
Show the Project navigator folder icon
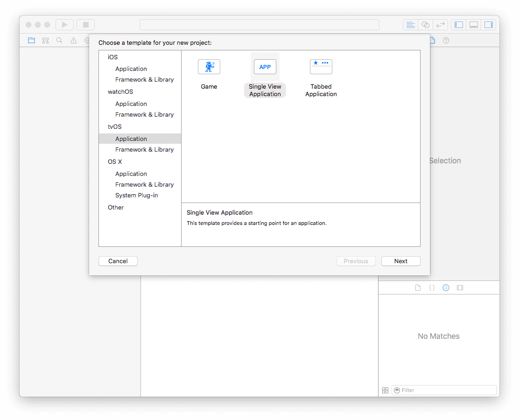click(x=31, y=41)
